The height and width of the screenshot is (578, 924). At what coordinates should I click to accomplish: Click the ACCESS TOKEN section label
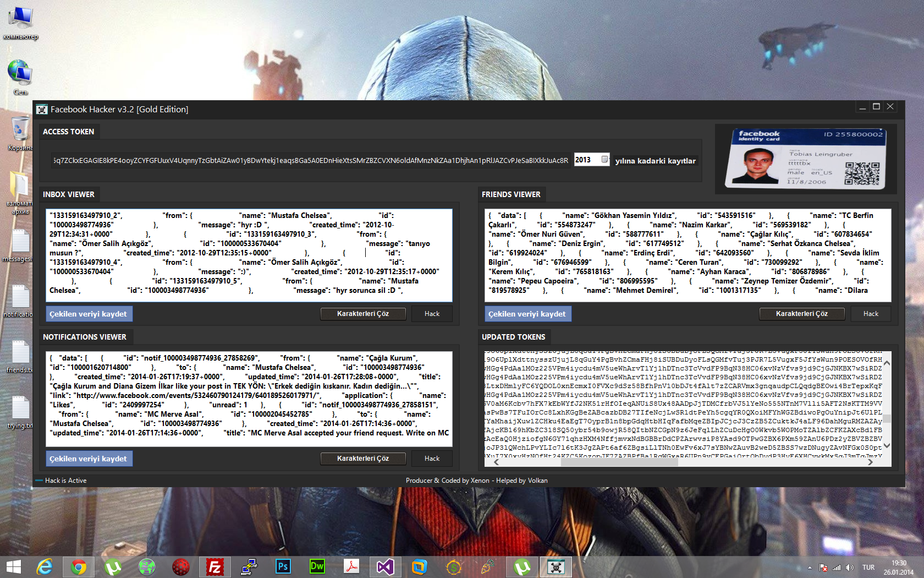69,132
